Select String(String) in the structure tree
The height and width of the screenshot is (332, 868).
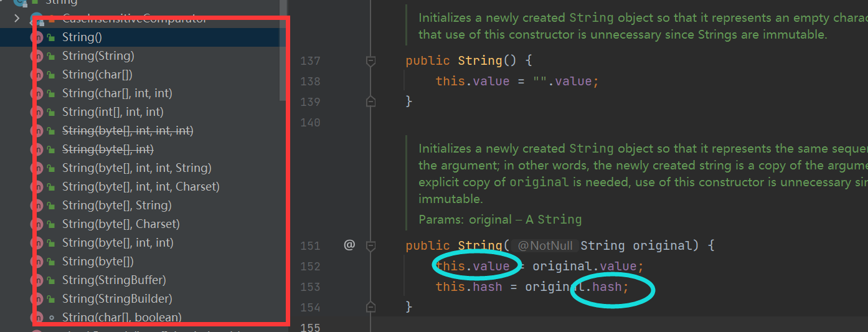pyautogui.click(x=98, y=56)
